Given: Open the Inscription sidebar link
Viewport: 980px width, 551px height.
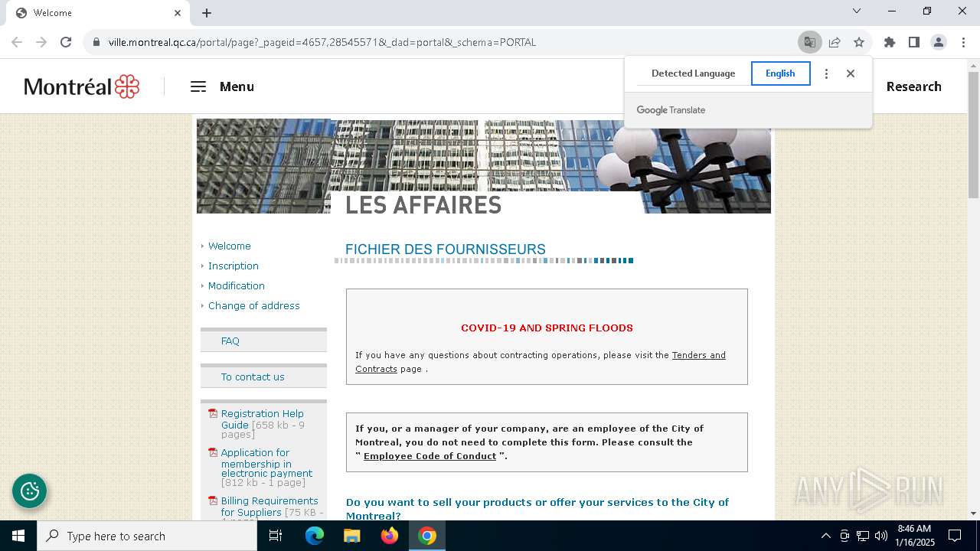Looking at the screenshot, I should point(234,266).
